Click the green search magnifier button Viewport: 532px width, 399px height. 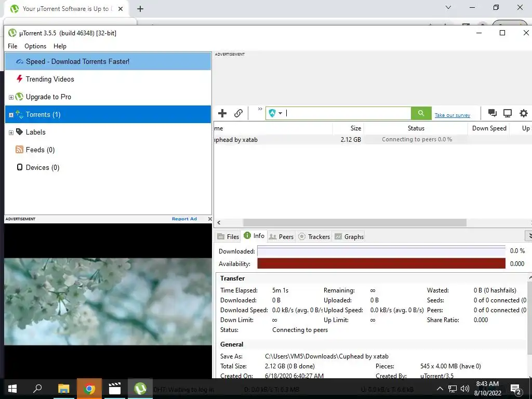(x=421, y=113)
